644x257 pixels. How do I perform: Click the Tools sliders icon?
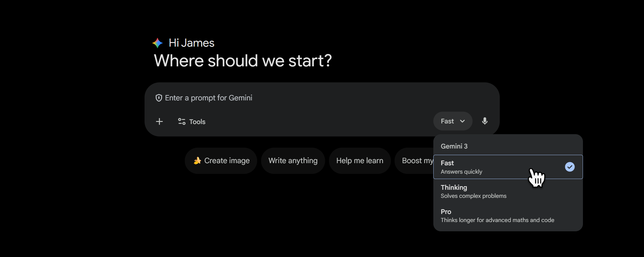click(x=182, y=121)
